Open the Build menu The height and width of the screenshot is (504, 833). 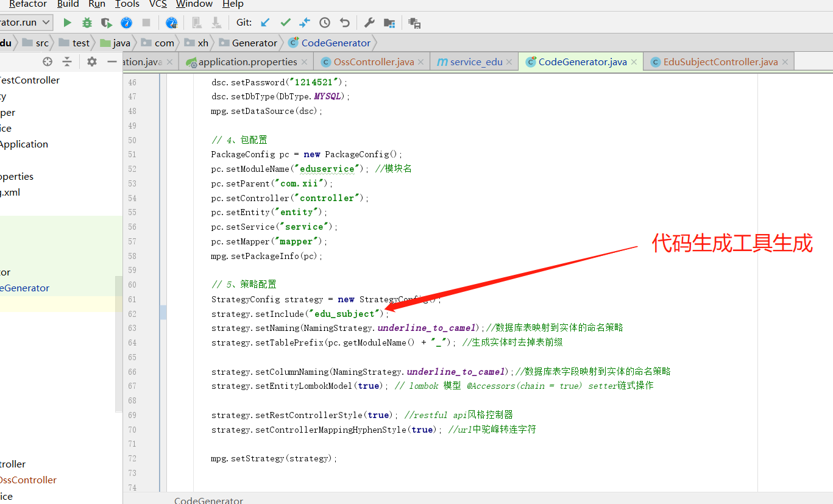68,4
